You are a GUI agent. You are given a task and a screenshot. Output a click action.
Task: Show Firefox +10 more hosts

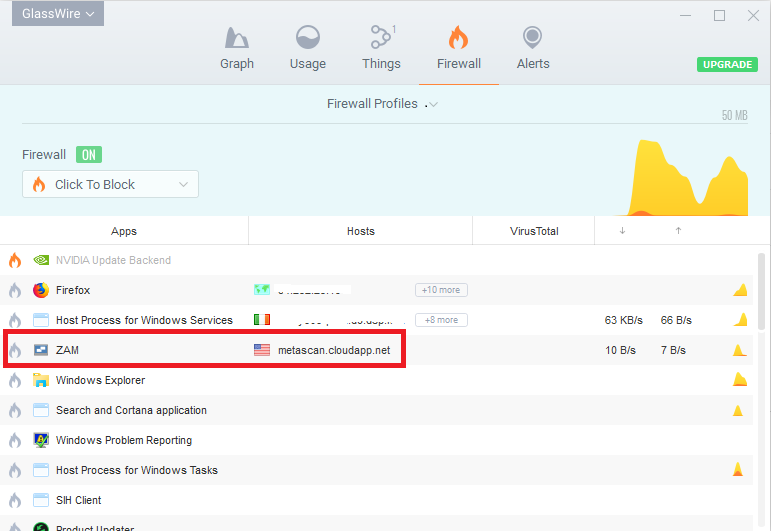[441, 290]
